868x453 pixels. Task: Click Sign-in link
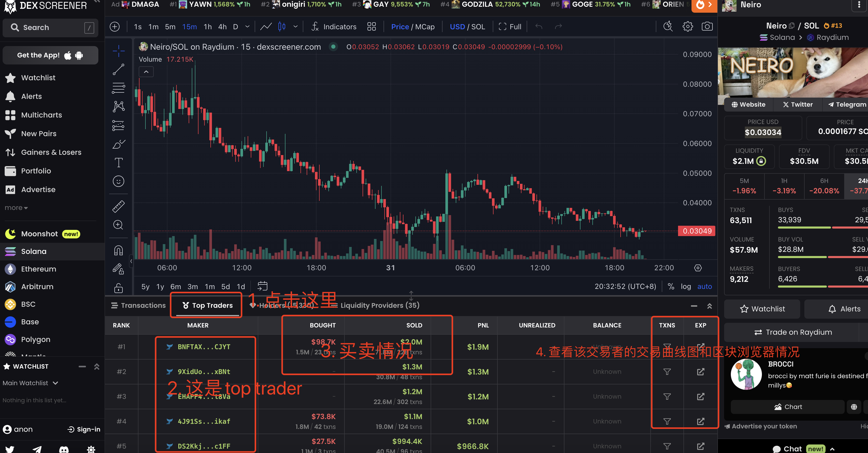(x=84, y=429)
